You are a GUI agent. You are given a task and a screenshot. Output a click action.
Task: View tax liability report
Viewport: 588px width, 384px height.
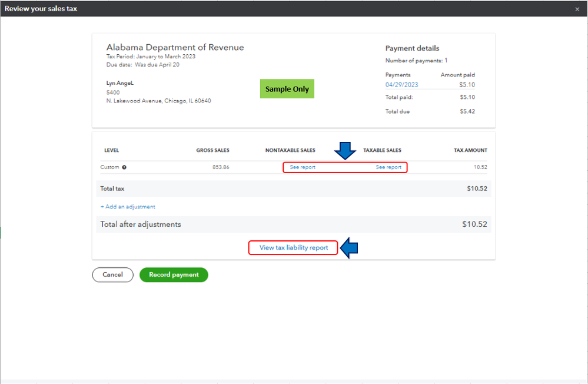[x=294, y=248]
